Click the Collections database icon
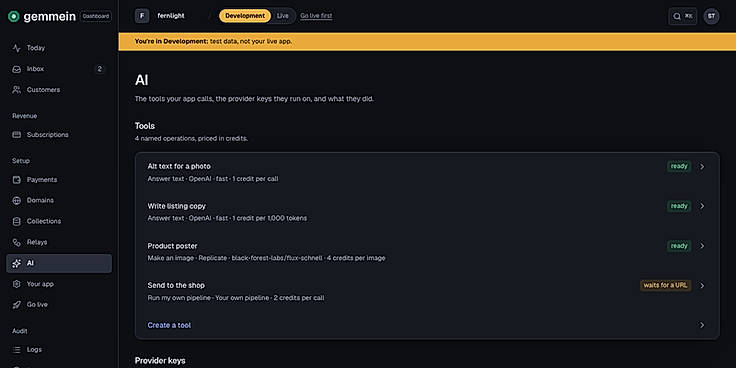The image size is (736, 368). click(16, 221)
